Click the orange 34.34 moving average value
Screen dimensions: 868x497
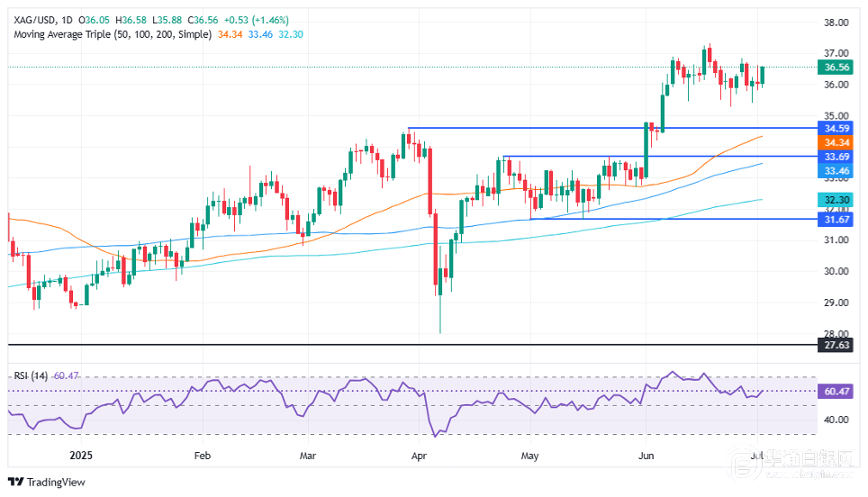click(230, 34)
